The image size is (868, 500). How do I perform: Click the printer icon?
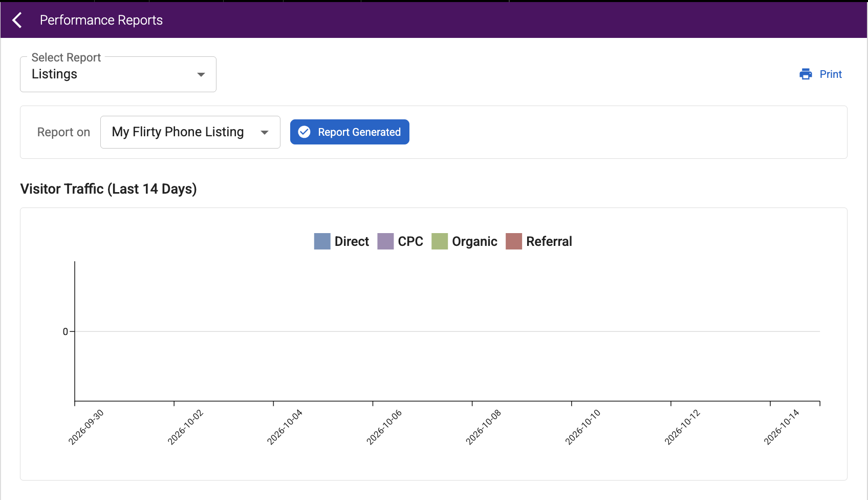point(806,74)
